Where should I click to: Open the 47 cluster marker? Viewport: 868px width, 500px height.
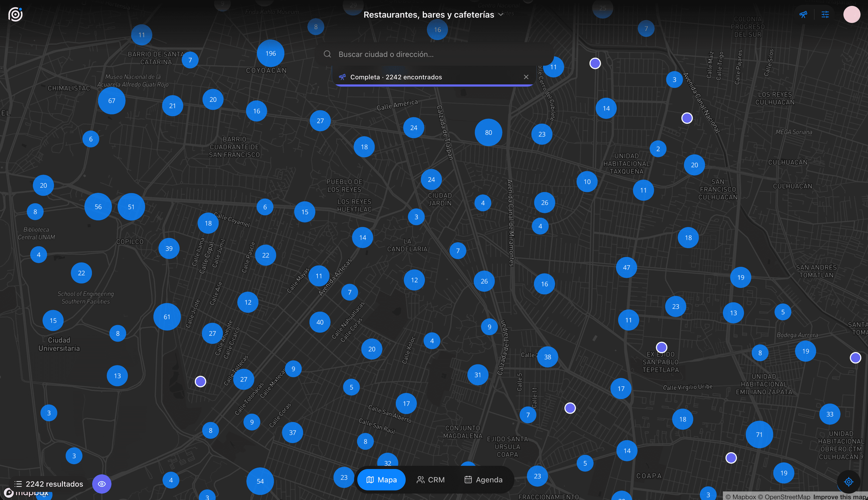click(x=626, y=267)
